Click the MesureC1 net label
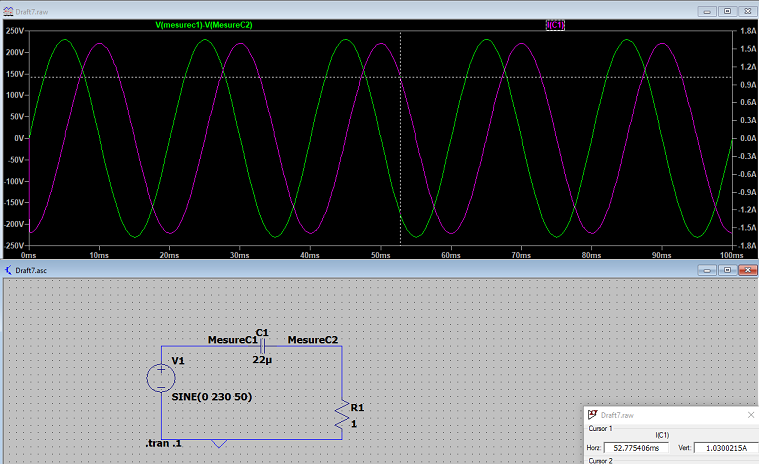Screen dimensions: 759x464 click(x=231, y=340)
